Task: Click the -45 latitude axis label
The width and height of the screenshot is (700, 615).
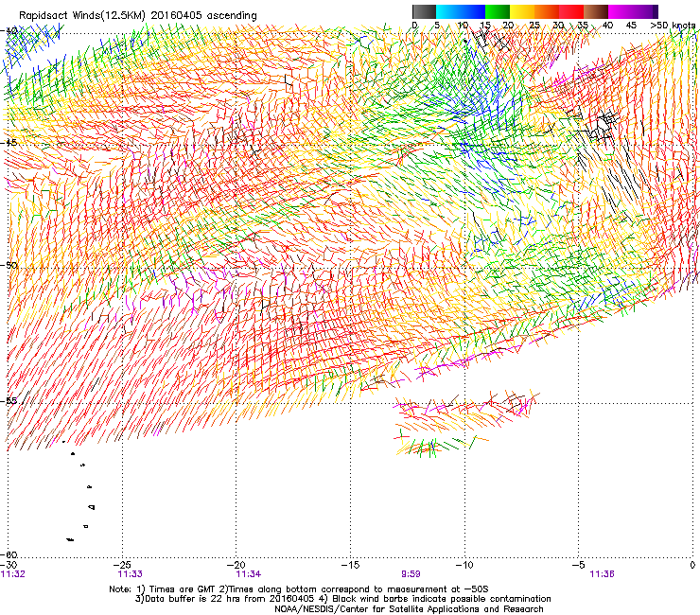Action: tap(9, 143)
